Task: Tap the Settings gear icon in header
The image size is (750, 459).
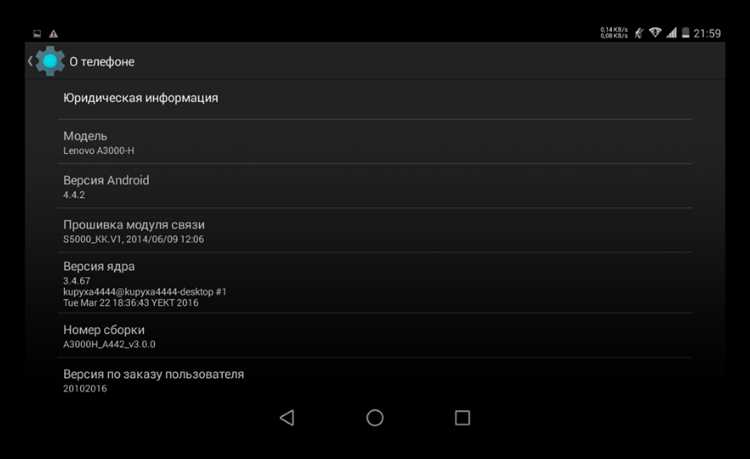Action: 50,61
